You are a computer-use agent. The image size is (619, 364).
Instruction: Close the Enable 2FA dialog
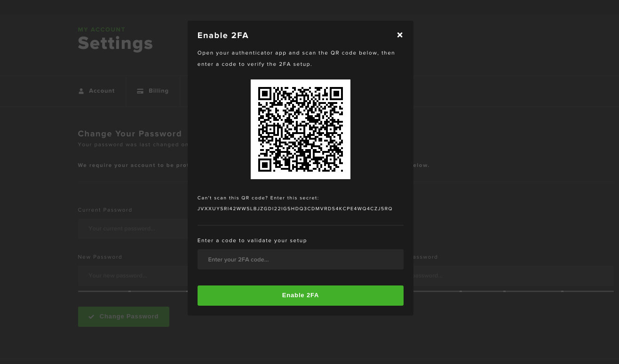coord(400,35)
